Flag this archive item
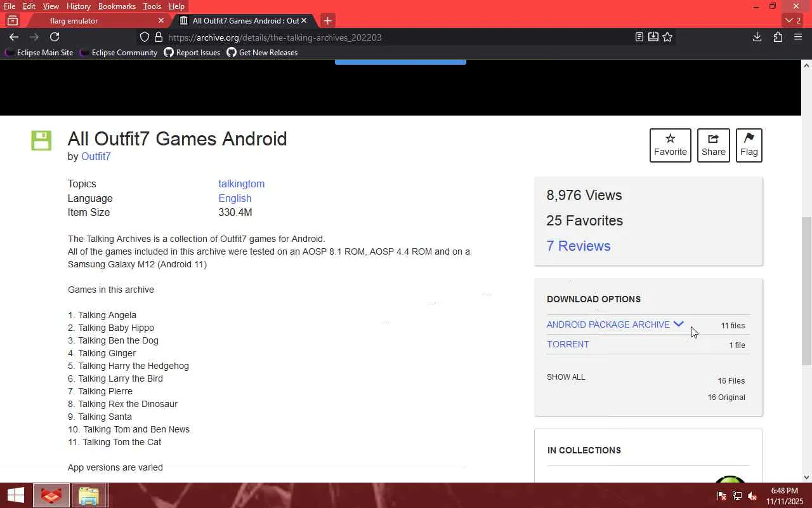 pyautogui.click(x=749, y=145)
